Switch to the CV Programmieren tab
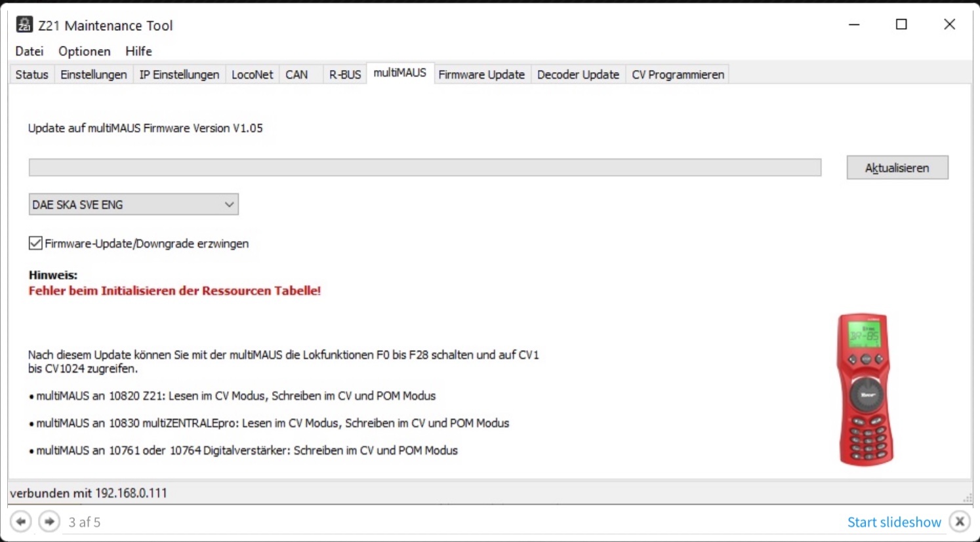Screen dimensions: 980x542 click(x=678, y=75)
